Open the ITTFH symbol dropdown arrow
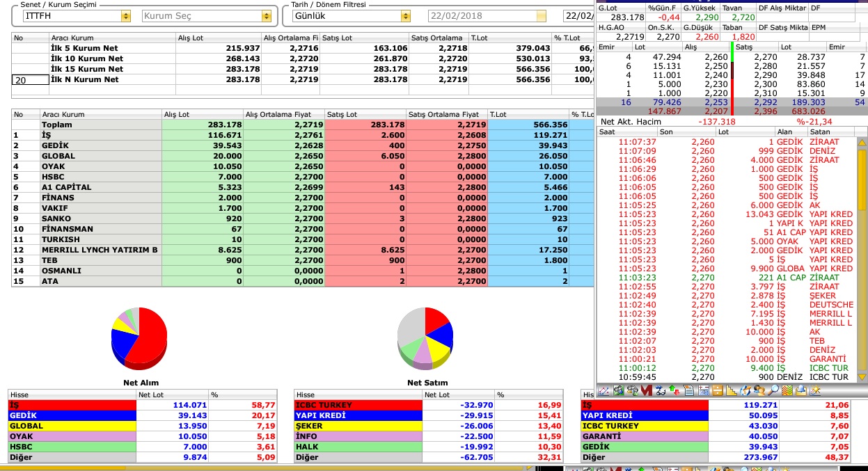Image resolution: width=868 pixels, height=471 pixels. pyautogui.click(x=125, y=15)
